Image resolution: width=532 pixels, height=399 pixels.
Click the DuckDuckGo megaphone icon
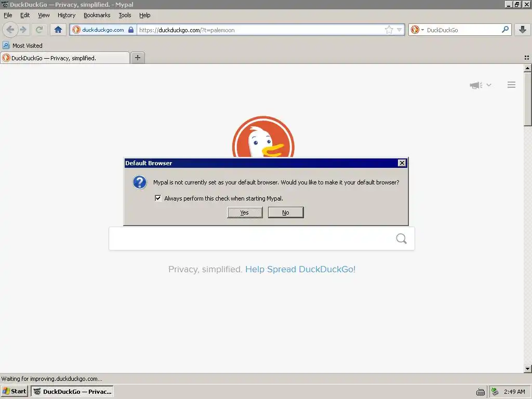pos(476,85)
